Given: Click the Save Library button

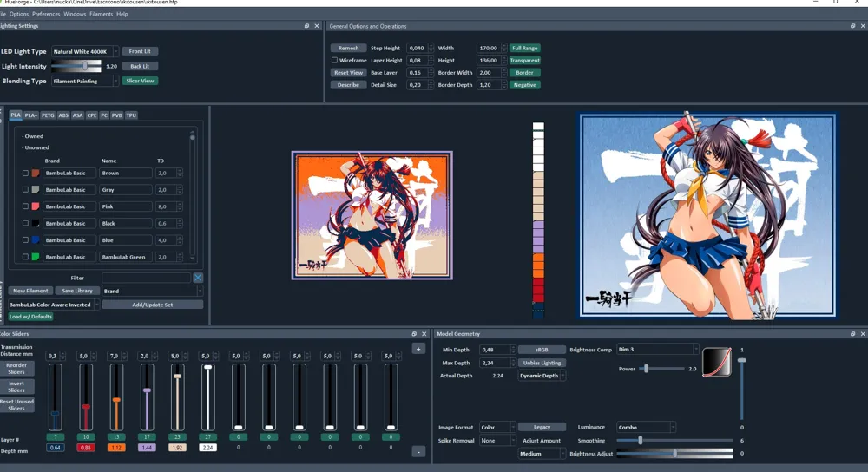Looking at the screenshot, I should click(x=77, y=291).
